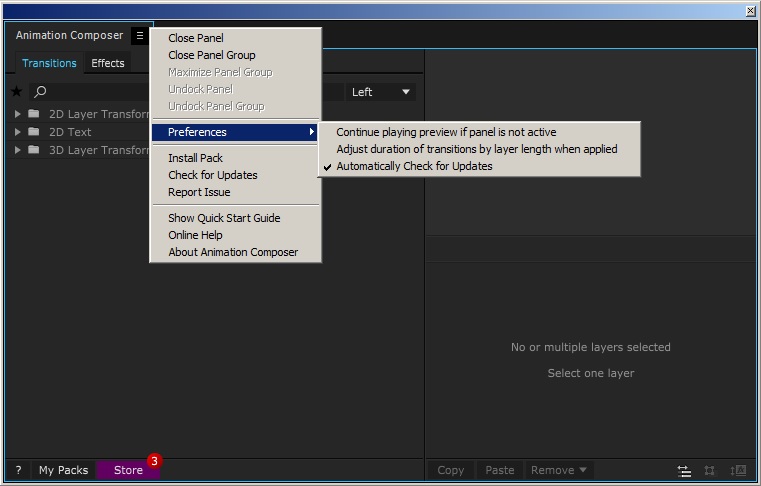
Task: Click the 2D Layer Transform folder icon
Action: pos(33,114)
